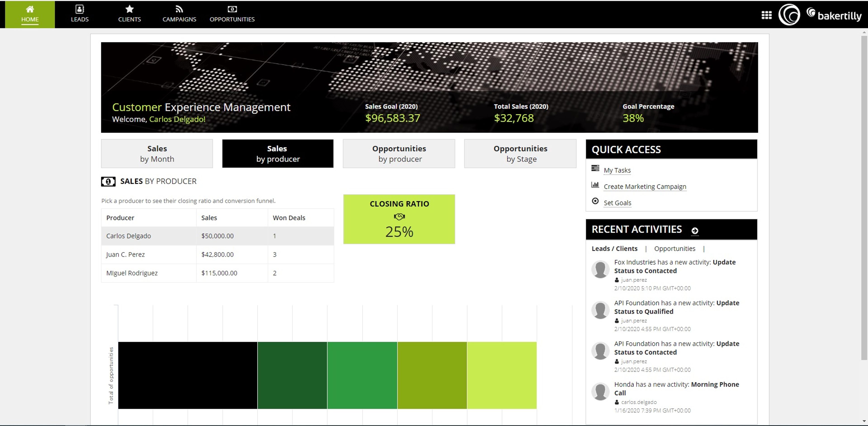868x426 pixels.
Task: Open the My Tasks link
Action: pyautogui.click(x=617, y=170)
